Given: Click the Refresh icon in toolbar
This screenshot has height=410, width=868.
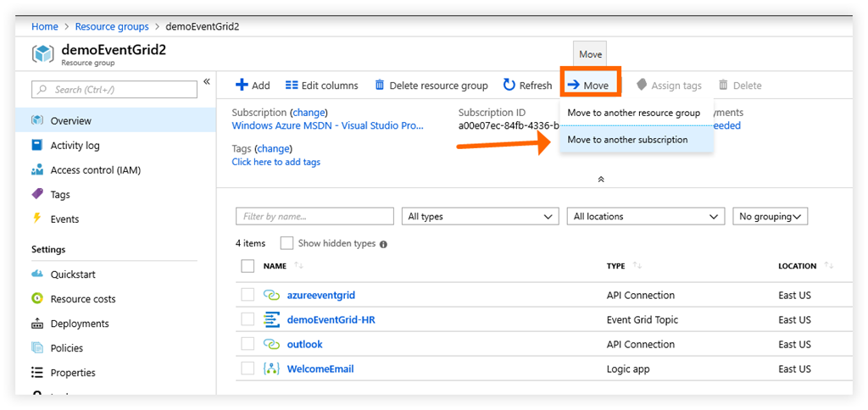Looking at the screenshot, I should tap(509, 86).
